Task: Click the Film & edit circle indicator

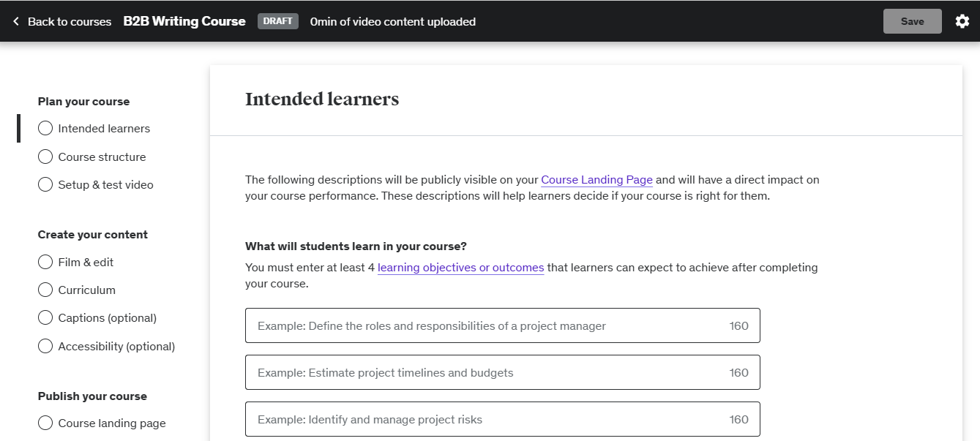Action: point(45,263)
